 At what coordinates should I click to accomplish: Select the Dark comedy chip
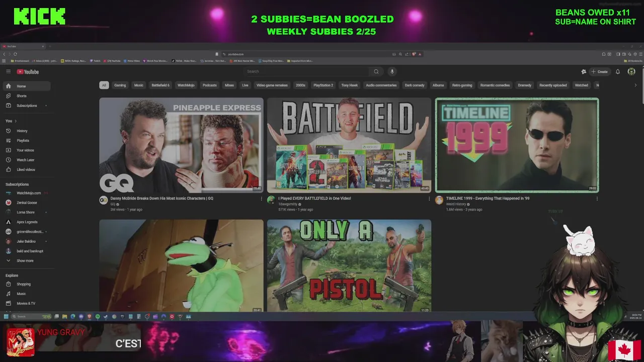[x=415, y=85]
